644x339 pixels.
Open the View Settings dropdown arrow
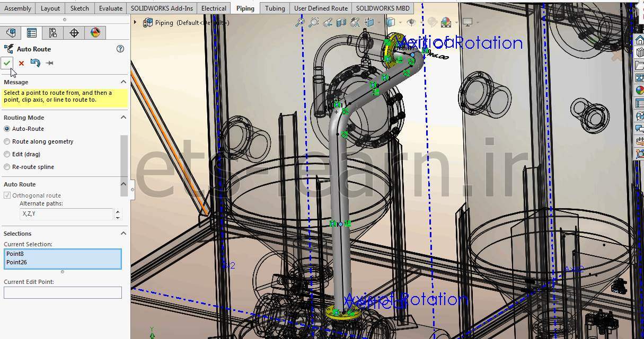click(477, 23)
